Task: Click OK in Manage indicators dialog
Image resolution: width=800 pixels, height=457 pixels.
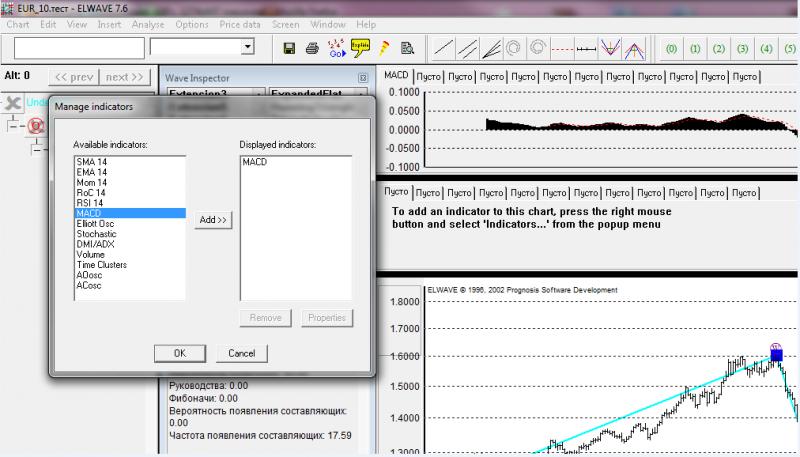Action: tap(180, 353)
